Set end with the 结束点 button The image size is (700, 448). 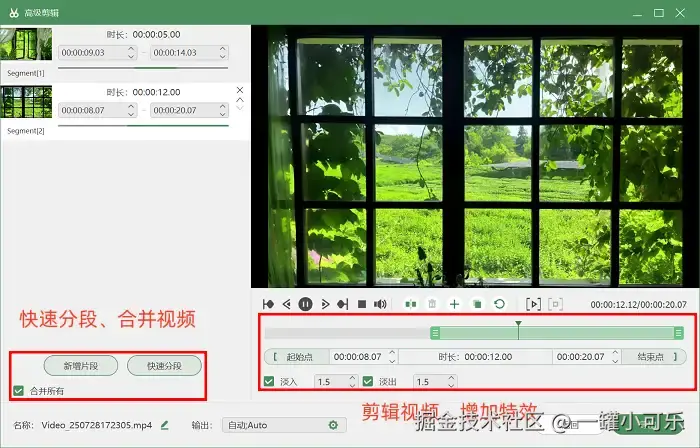[654, 357]
